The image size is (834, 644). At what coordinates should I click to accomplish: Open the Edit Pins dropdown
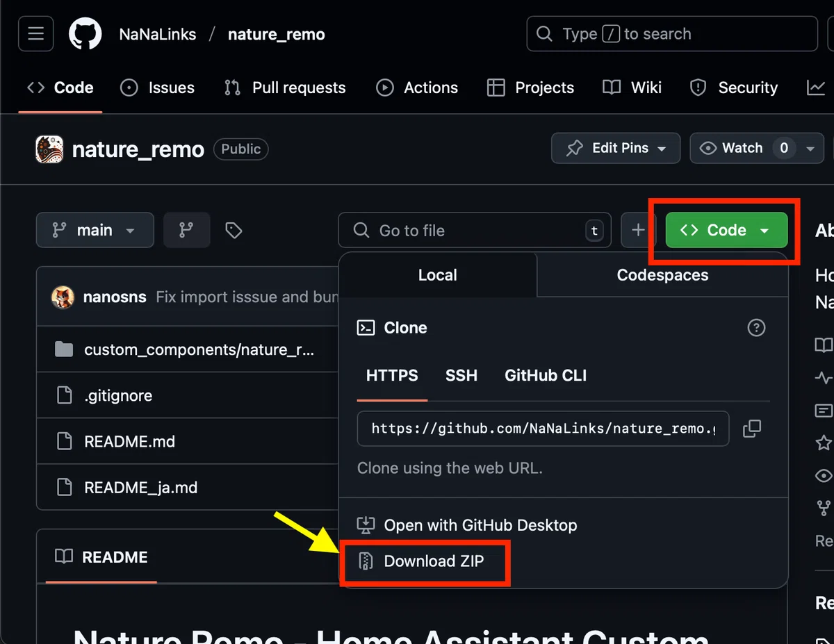coord(616,148)
